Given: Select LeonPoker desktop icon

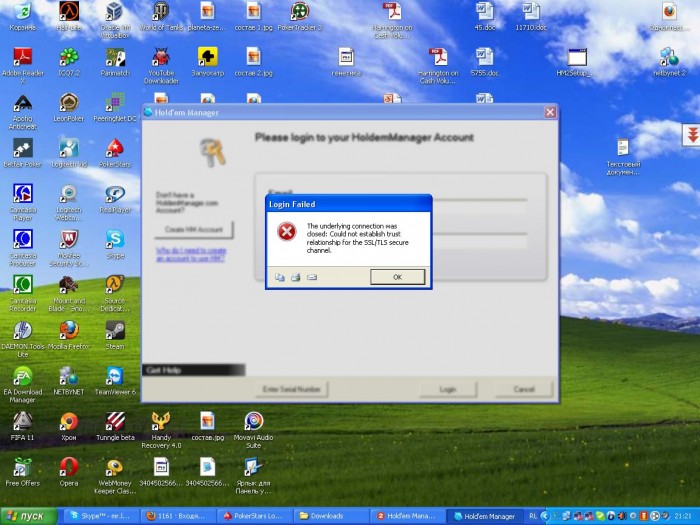Looking at the screenshot, I should tap(69, 108).
